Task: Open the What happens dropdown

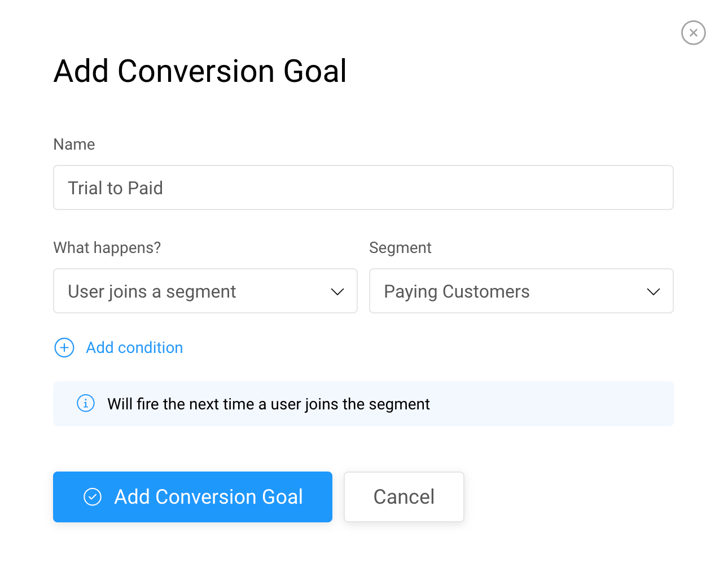Action: tap(205, 291)
